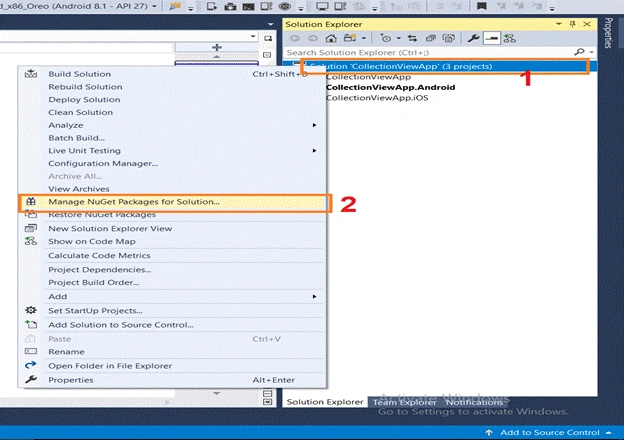Click the bottom Solution Explorer tab
The height and width of the screenshot is (440, 624).
[325, 402]
